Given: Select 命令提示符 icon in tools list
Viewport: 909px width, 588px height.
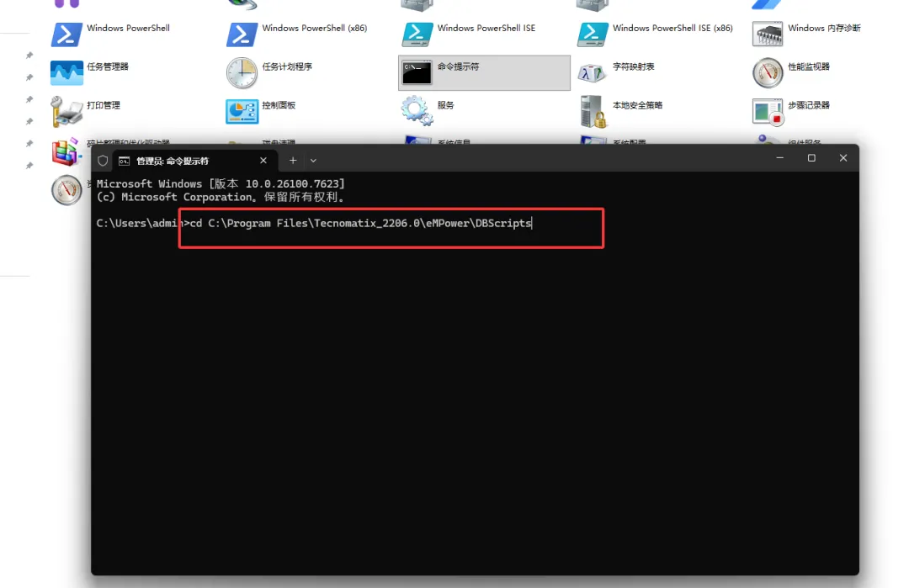Looking at the screenshot, I should point(417,73).
